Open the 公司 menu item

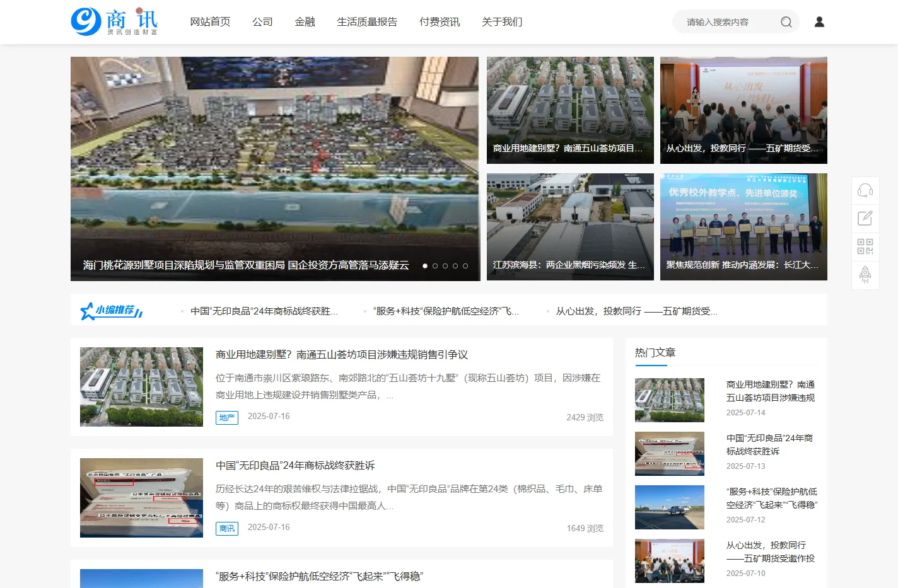pos(262,22)
